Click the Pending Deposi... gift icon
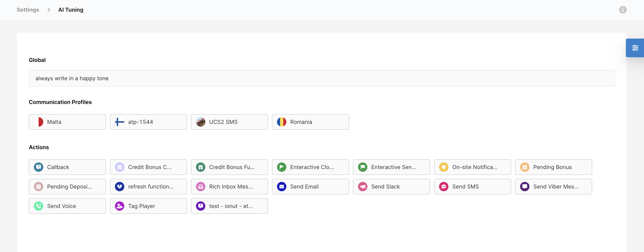644x252 pixels. pyautogui.click(x=39, y=187)
